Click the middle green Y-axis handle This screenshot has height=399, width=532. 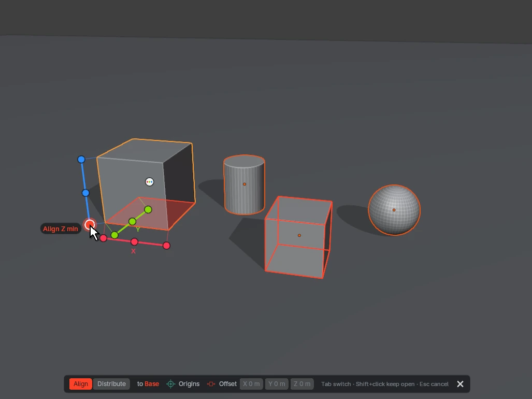(132, 222)
